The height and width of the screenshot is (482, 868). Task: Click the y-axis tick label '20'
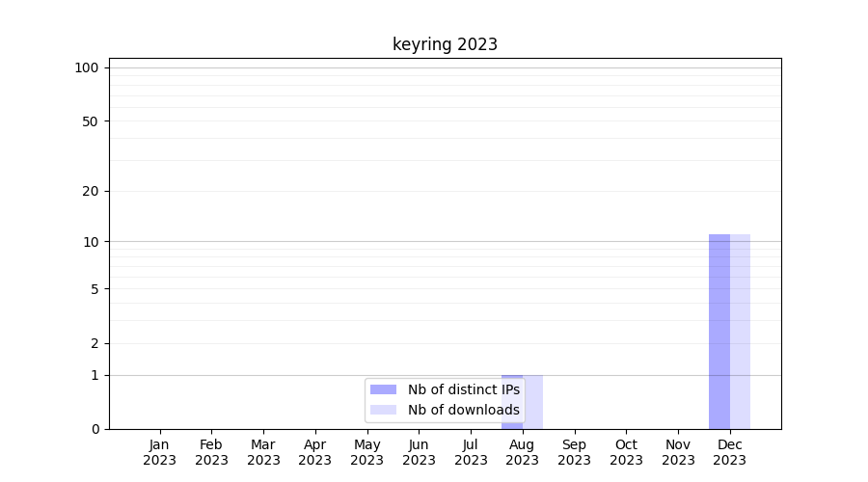[x=91, y=191]
